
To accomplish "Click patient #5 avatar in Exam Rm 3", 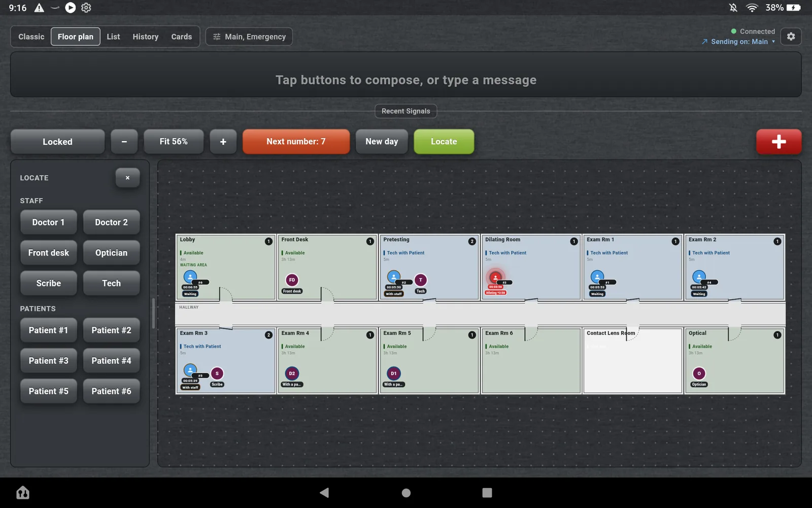I will [190, 370].
